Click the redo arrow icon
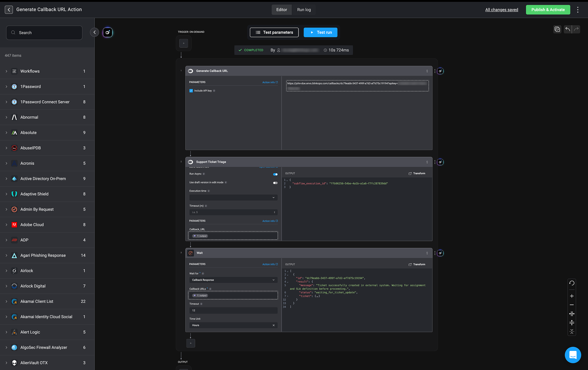 click(576, 29)
